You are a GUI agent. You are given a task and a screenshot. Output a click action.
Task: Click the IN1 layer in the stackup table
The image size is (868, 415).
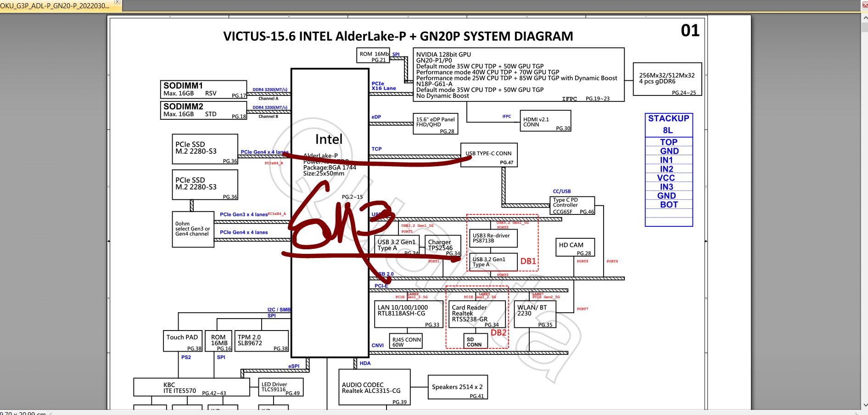tap(666, 160)
